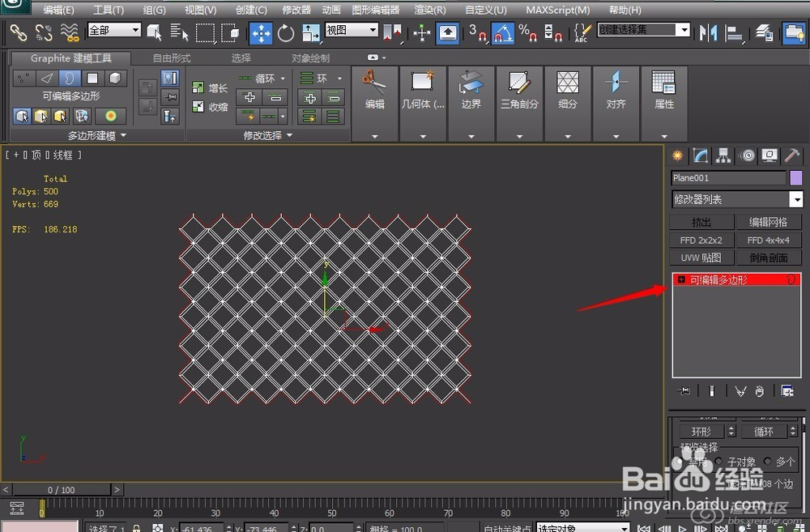
Task: Click the Pin Stack icon below the stack
Action: tap(684, 391)
